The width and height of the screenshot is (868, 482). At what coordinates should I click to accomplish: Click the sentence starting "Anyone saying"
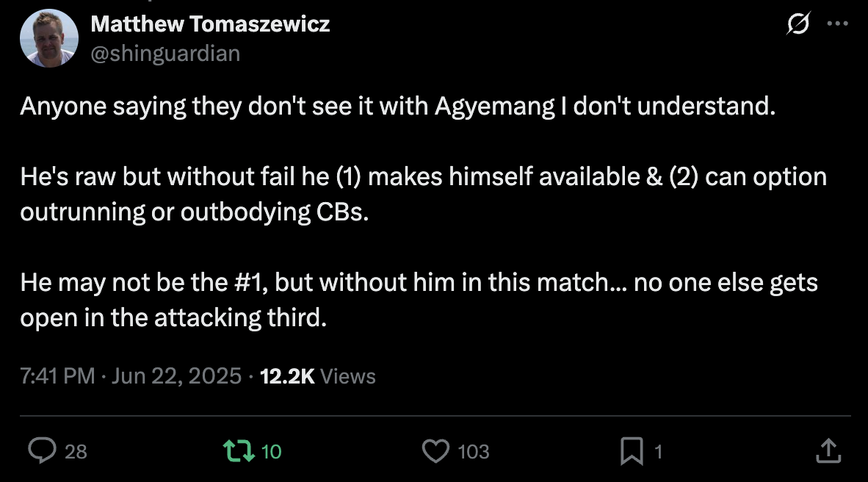click(x=398, y=107)
